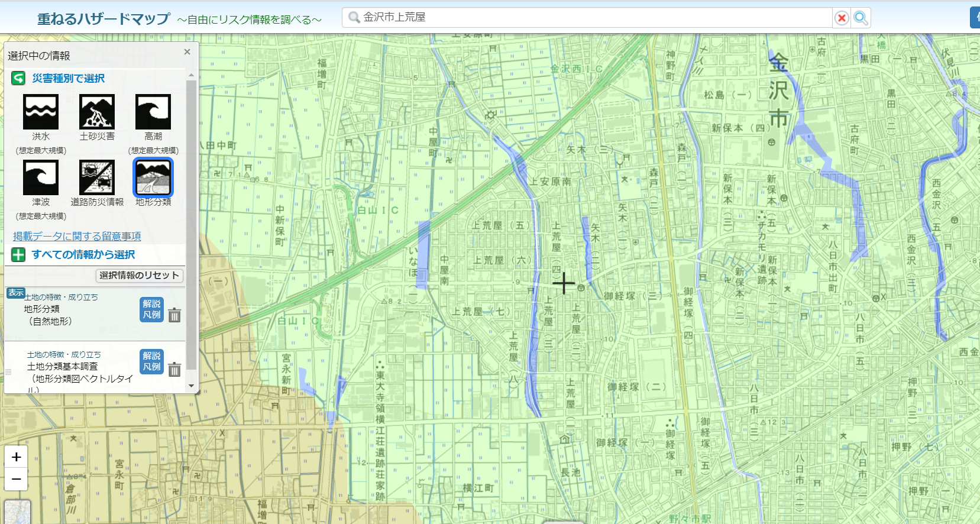980x524 pixels.
Task: Open 解説凡例 for 地形分類(自然地形)
Action: point(151,309)
